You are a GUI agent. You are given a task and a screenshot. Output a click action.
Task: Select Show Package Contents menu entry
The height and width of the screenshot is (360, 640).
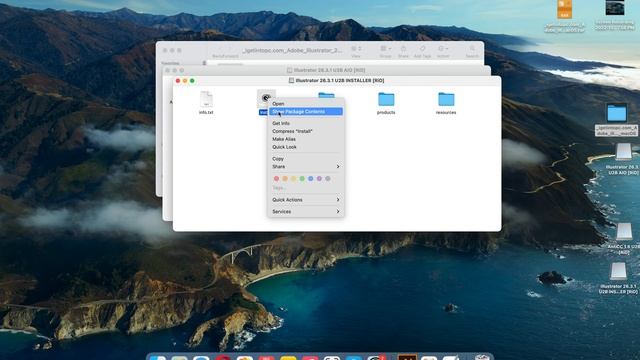305,111
